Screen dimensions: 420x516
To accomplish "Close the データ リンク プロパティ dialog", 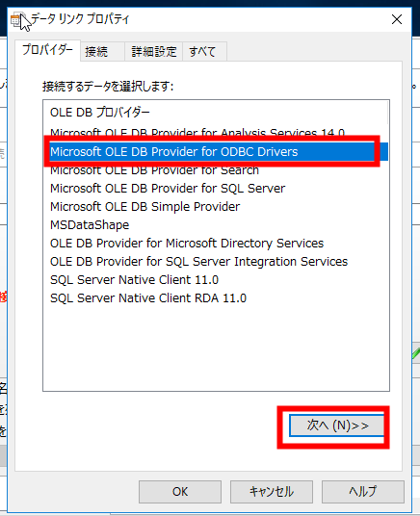I will click(x=397, y=19).
